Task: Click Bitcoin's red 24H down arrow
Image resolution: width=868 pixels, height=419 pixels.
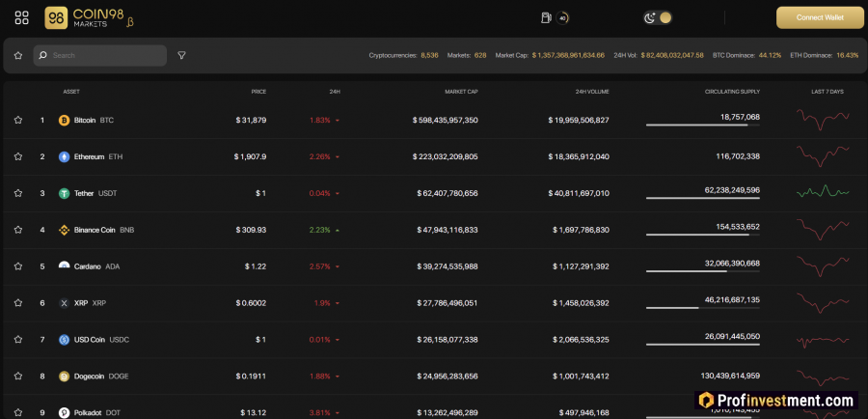Action: coord(338,121)
